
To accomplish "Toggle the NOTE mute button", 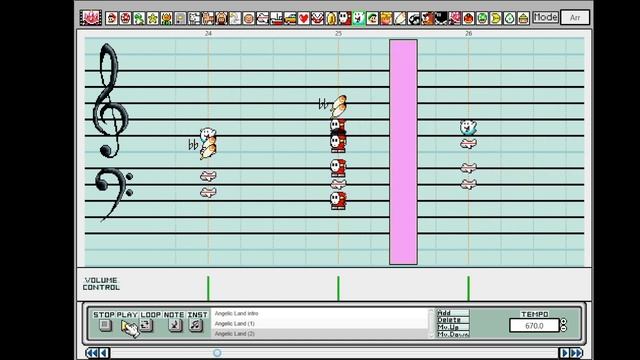I will [176, 325].
